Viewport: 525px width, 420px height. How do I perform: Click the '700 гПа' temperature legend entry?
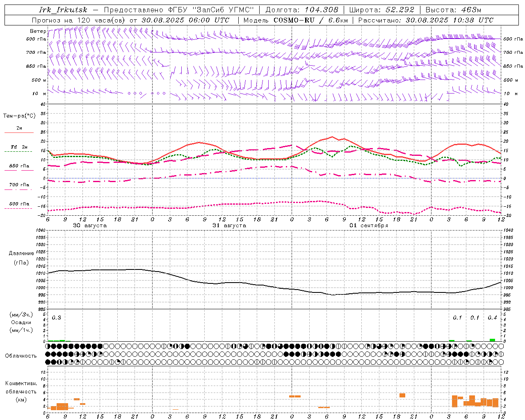pos(19,185)
